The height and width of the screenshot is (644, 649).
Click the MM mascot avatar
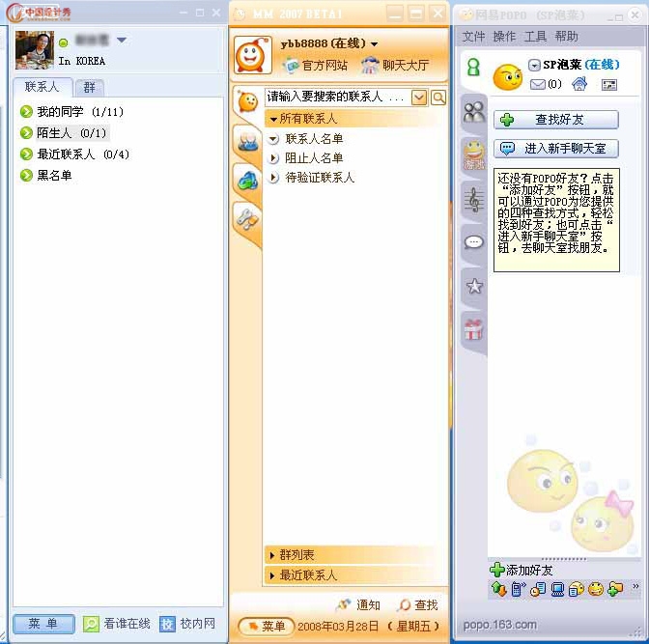(x=253, y=55)
